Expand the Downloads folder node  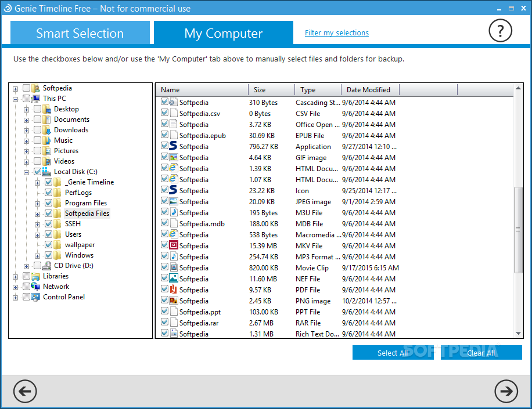pyautogui.click(x=26, y=131)
